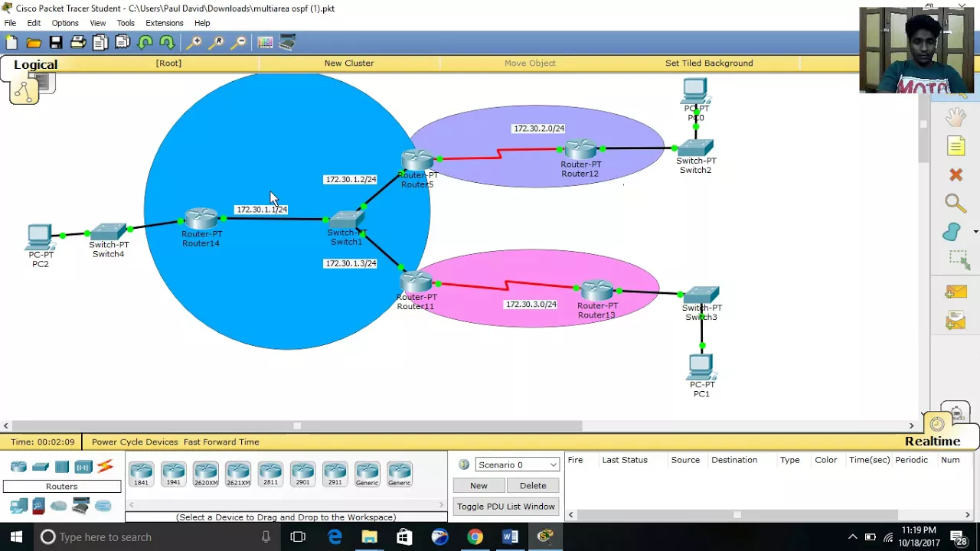Open the Edit menu
The image size is (980, 551).
(x=34, y=23)
